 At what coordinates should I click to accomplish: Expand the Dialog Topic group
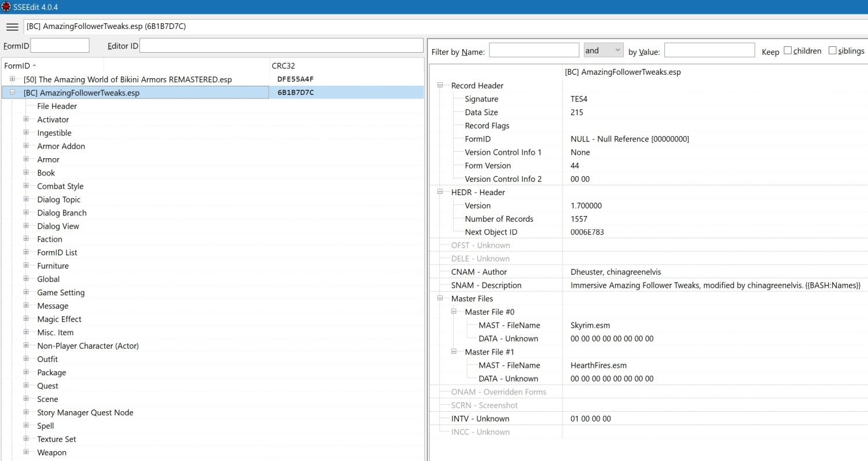pyautogui.click(x=26, y=199)
